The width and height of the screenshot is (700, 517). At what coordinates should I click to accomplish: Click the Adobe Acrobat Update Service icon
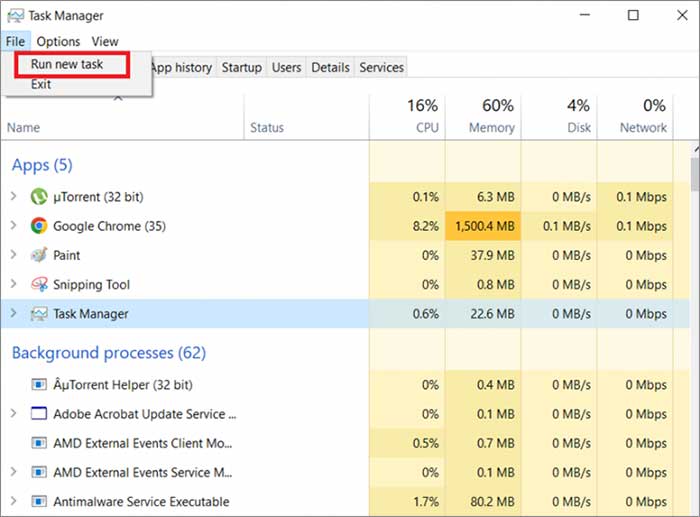pyautogui.click(x=39, y=413)
